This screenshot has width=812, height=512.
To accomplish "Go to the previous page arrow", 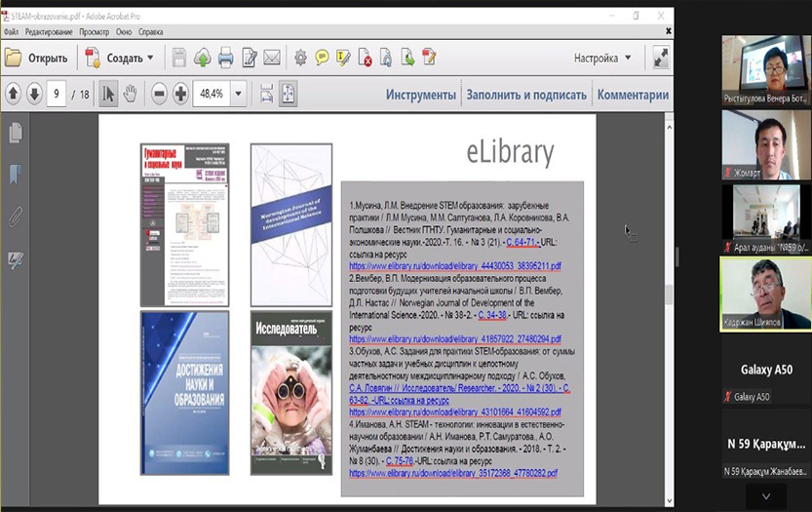I will click(14, 95).
